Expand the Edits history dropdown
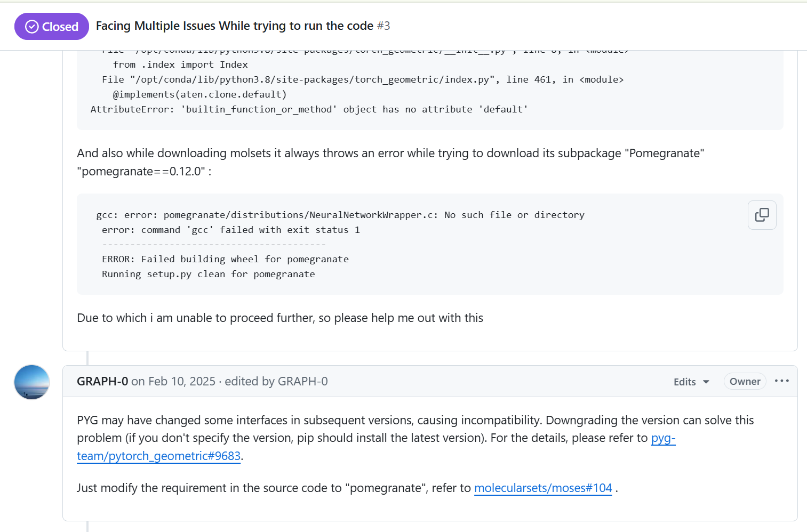Image resolution: width=807 pixels, height=532 pixels. click(691, 382)
